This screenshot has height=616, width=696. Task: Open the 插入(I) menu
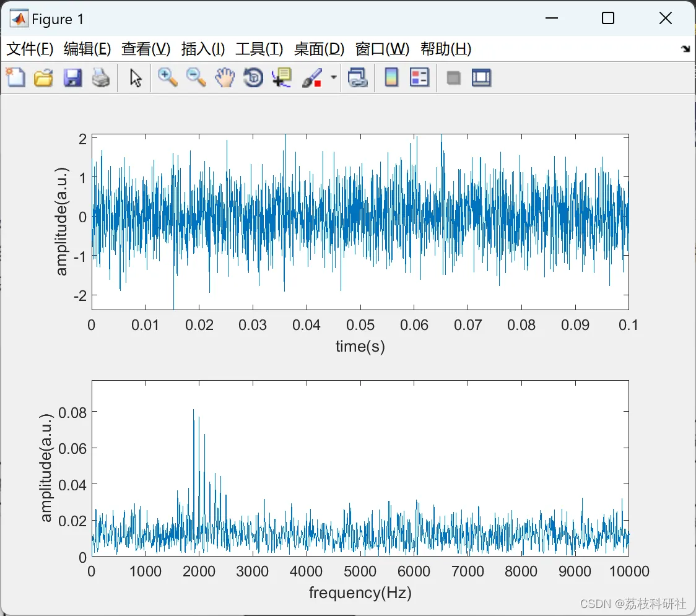tap(203, 49)
